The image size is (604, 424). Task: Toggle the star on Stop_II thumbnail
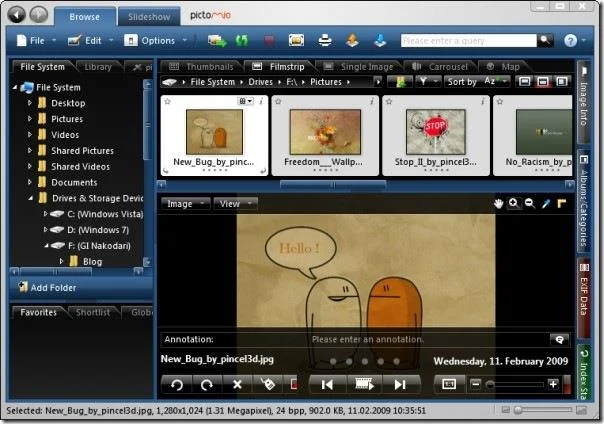(389, 101)
